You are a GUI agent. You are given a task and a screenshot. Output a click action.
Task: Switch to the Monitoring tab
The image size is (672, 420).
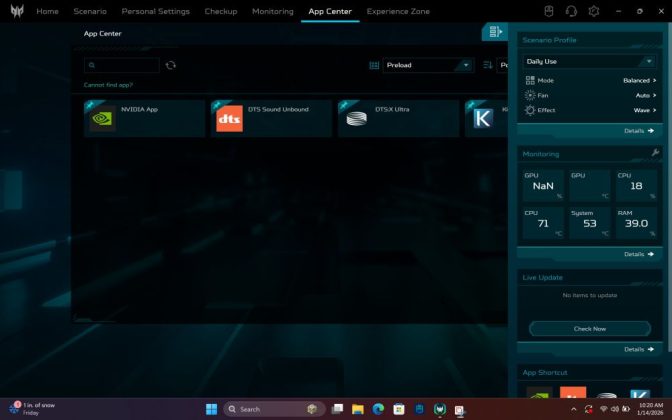coord(273,11)
